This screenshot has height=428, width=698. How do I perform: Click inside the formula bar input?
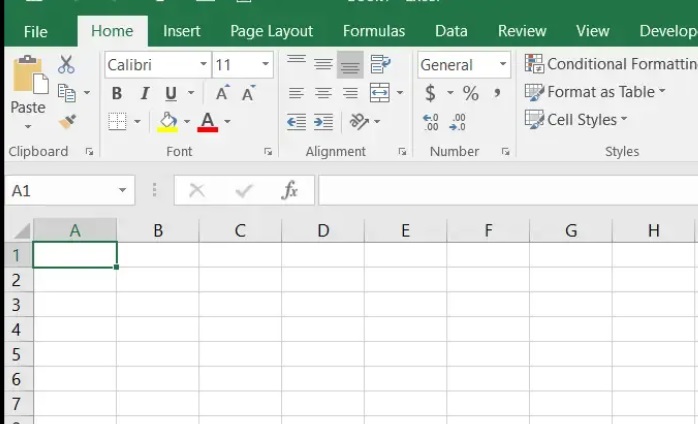508,191
